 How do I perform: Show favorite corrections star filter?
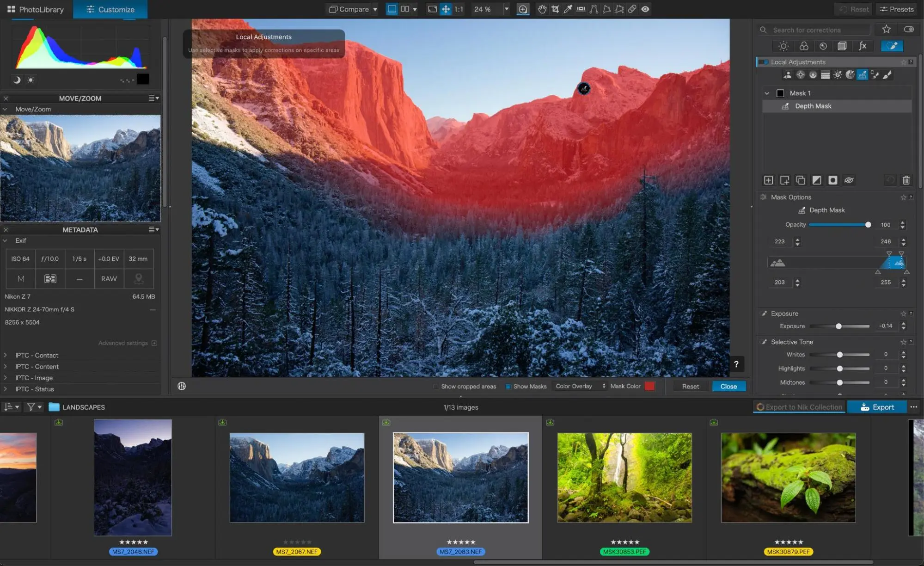point(886,30)
